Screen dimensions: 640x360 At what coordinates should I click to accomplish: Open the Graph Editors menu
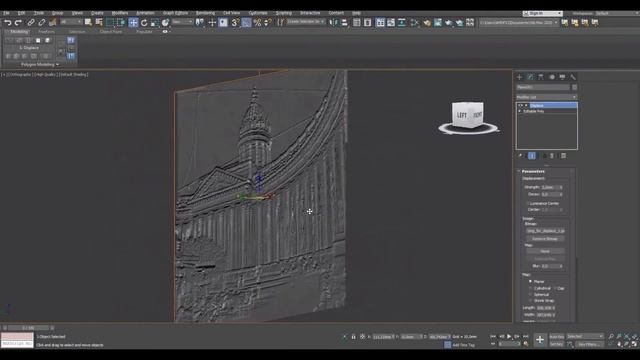click(175, 13)
